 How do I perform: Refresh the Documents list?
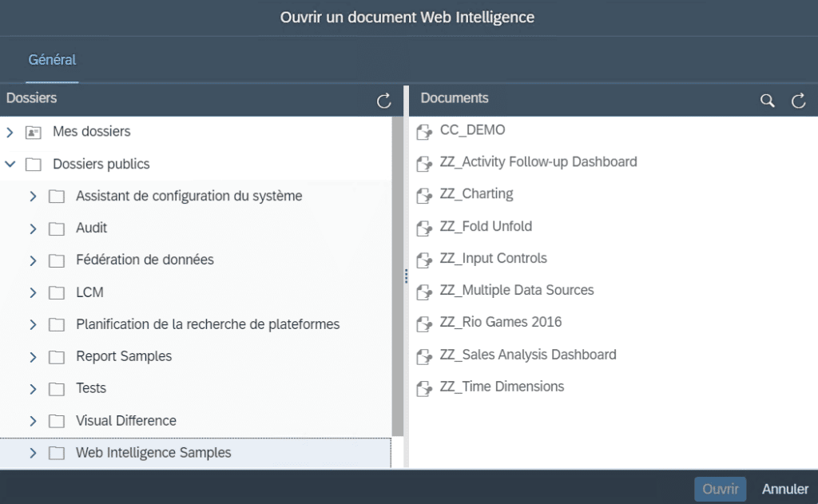[798, 100]
